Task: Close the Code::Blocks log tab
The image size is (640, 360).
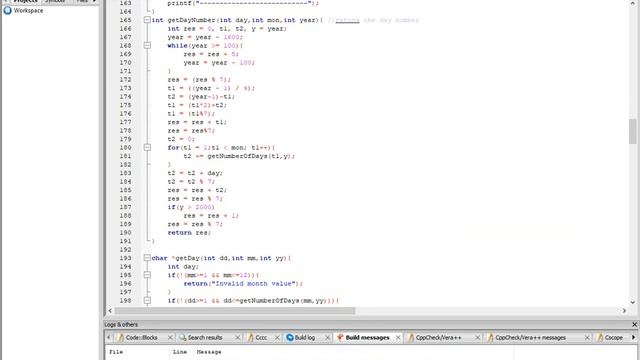Action: 171,338
